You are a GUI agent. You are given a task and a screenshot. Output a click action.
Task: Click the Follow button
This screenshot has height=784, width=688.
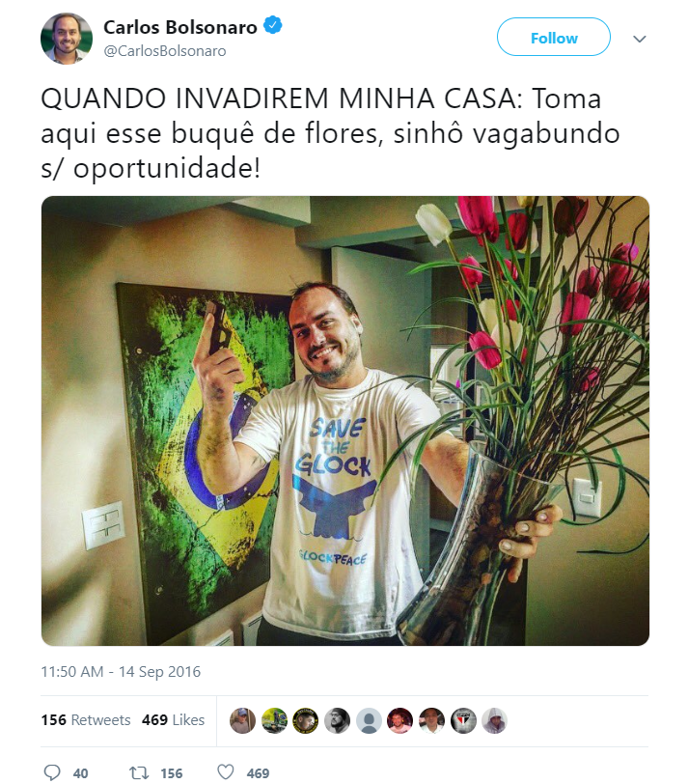[554, 37]
